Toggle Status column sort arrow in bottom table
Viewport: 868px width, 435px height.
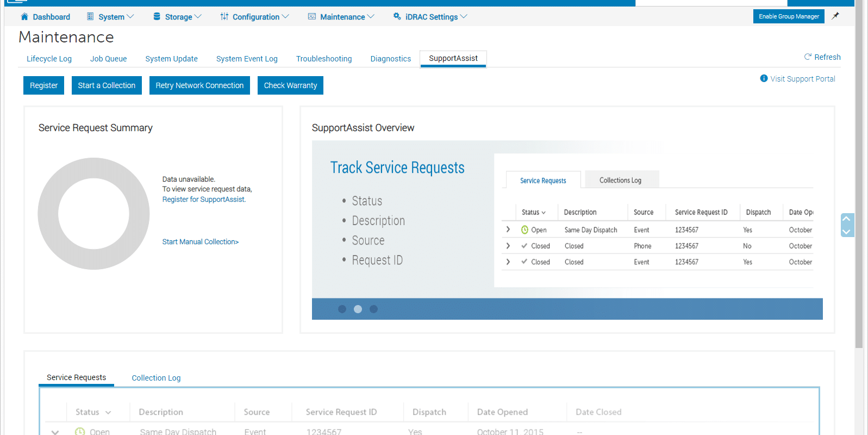pyautogui.click(x=108, y=413)
